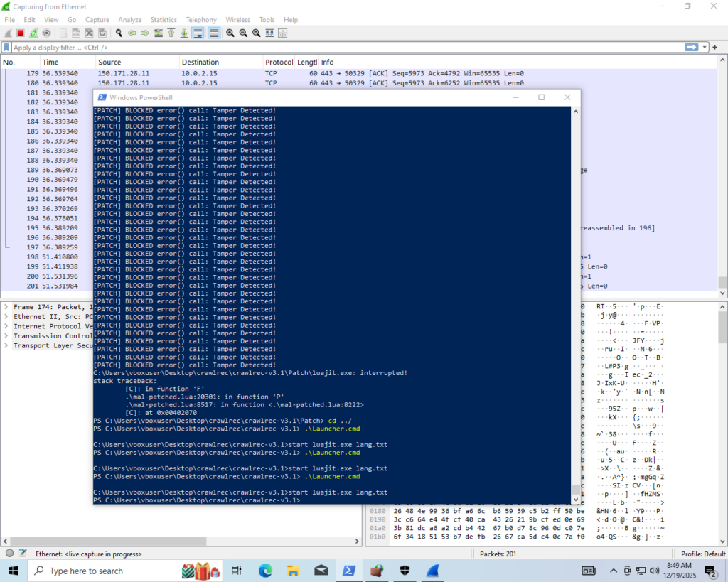Expand the Internet Protocol Version section
This screenshot has width=728, height=582.
coord(6,326)
